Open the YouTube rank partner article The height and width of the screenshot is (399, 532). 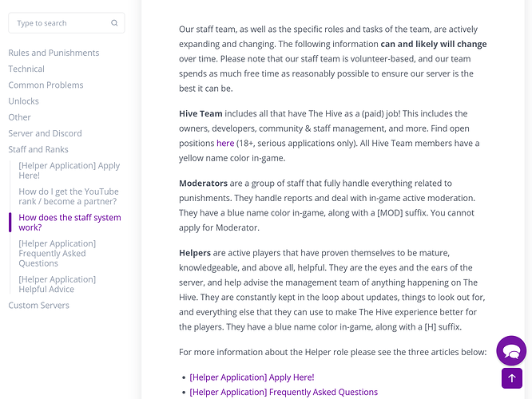[x=69, y=196]
